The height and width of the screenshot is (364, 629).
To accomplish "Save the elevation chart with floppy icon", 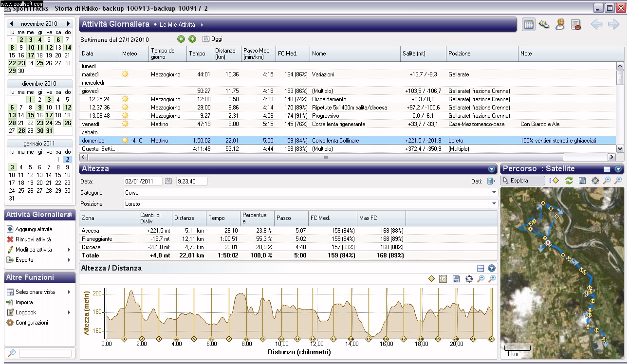I will (456, 279).
